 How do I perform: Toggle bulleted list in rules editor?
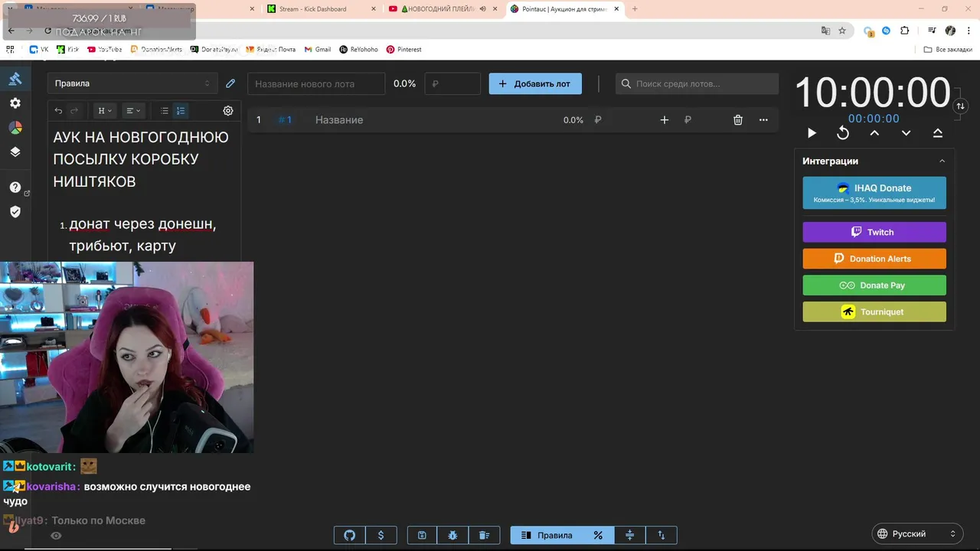point(164,111)
